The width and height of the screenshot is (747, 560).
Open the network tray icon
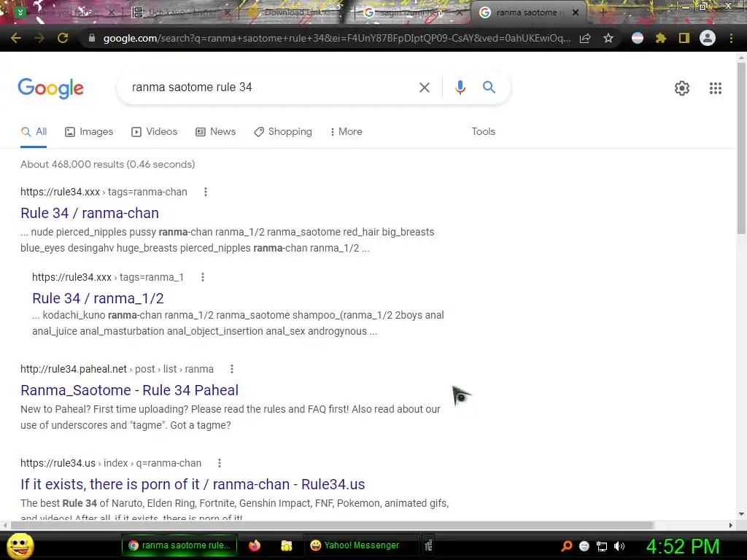click(602, 546)
